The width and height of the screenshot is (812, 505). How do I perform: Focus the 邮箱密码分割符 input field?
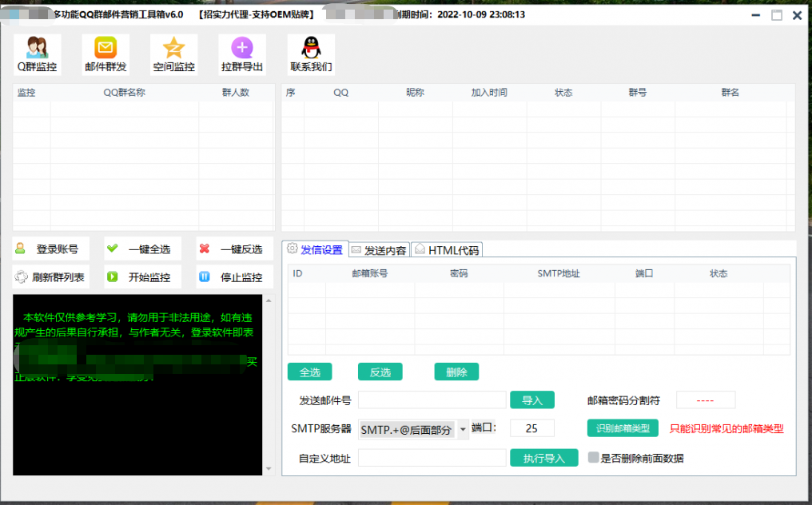click(x=706, y=400)
